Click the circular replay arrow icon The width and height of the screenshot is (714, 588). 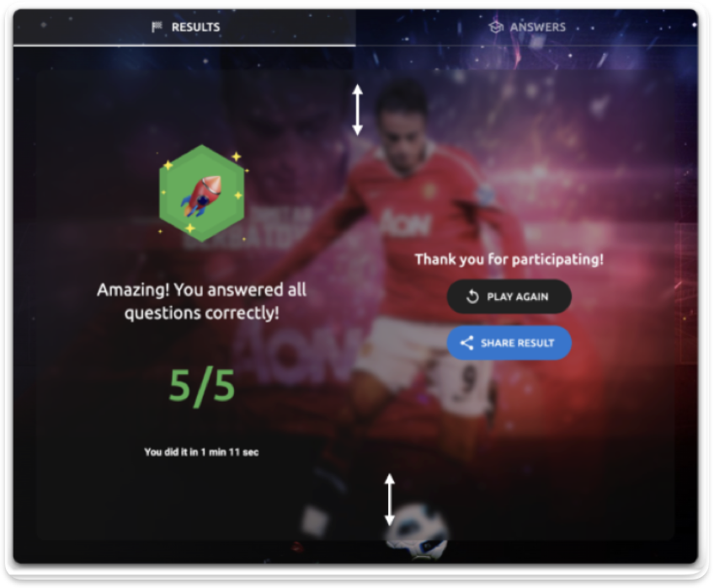click(472, 297)
